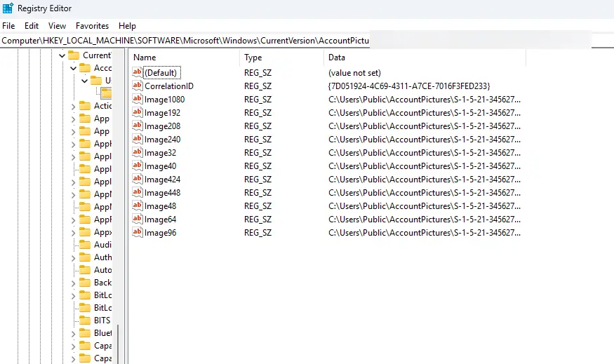Click the AccountPictures path data of Image240
This screenshot has width=614, height=364.
(425, 140)
